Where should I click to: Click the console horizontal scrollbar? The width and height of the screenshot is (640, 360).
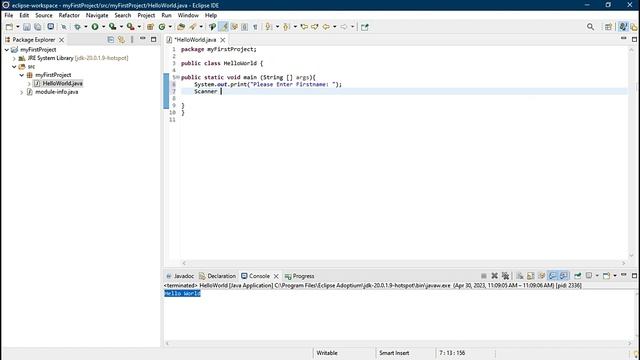[x=399, y=343]
